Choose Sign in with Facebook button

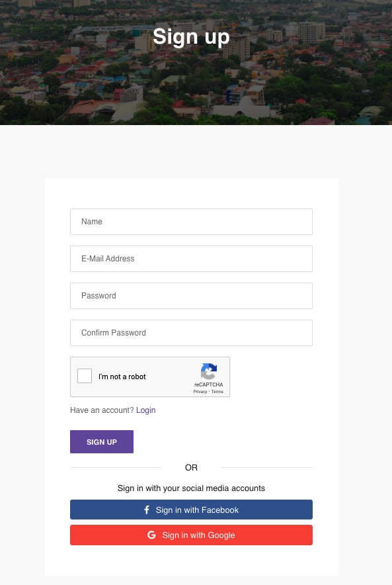coord(191,510)
